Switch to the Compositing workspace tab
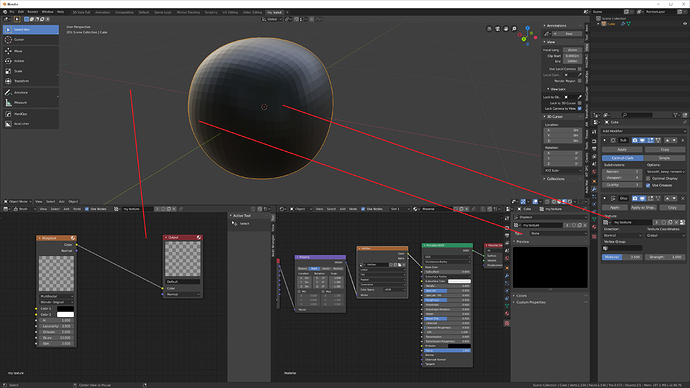Viewport: 690px width, 388px height. pyautogui.click(x=124, y=12)
